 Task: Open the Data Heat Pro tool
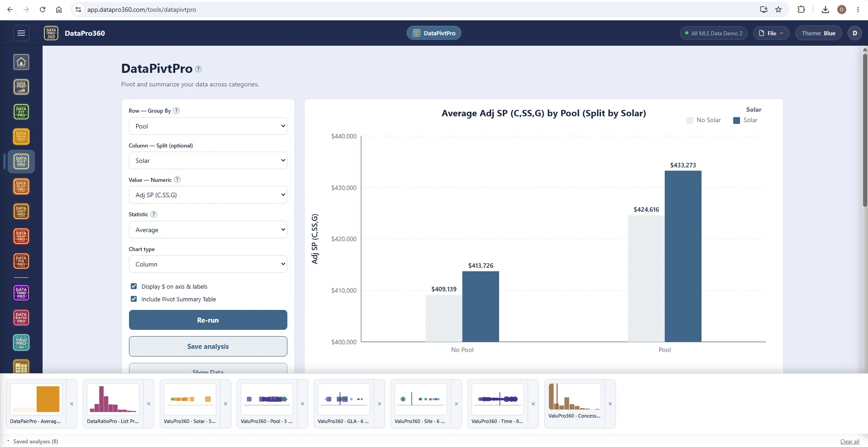pyautogui.click(x=21, y=236)
